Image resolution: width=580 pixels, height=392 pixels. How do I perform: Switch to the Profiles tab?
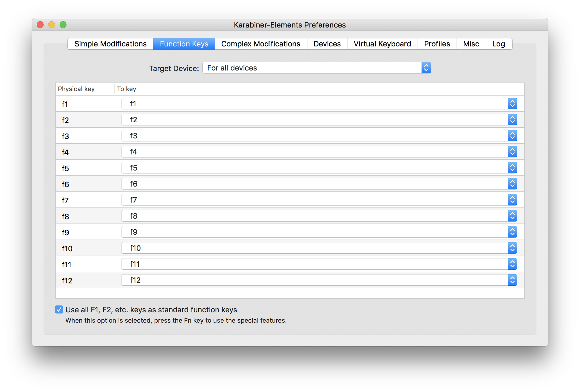coord(437,44)
